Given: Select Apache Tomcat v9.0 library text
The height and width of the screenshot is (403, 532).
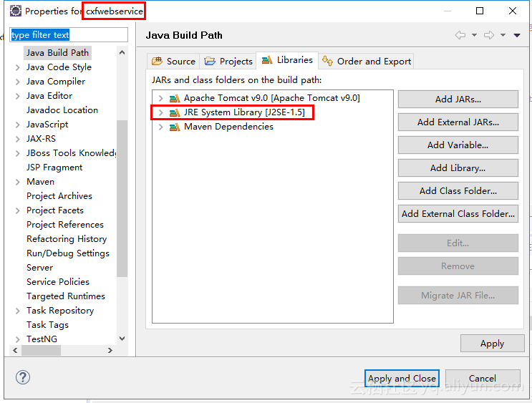Looking at the screenshot, I should (x=272, y=98).
